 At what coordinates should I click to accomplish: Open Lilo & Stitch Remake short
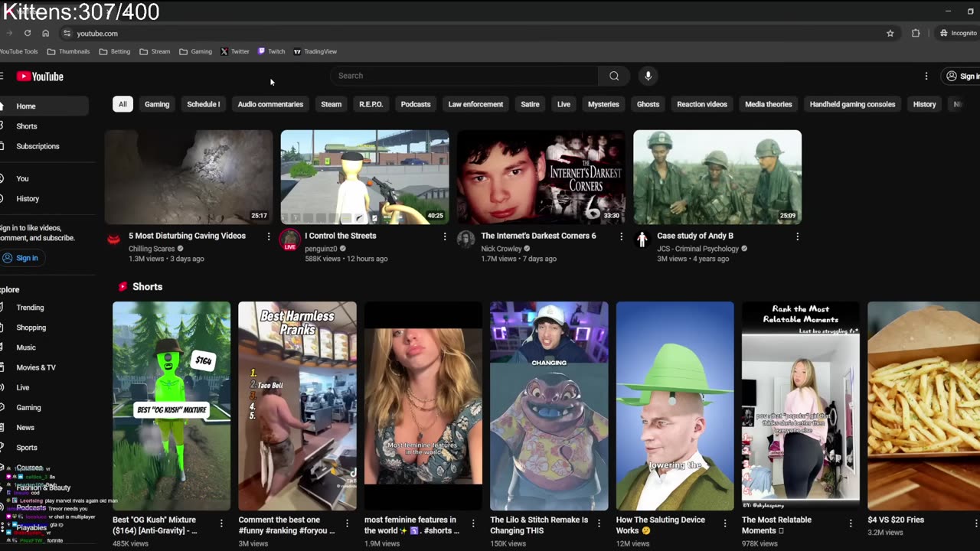click(549, 406)
